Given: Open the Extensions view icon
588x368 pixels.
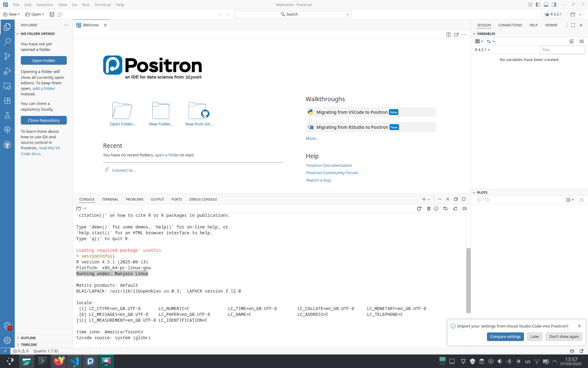Looking at the screenshot, I should [7, 101].
